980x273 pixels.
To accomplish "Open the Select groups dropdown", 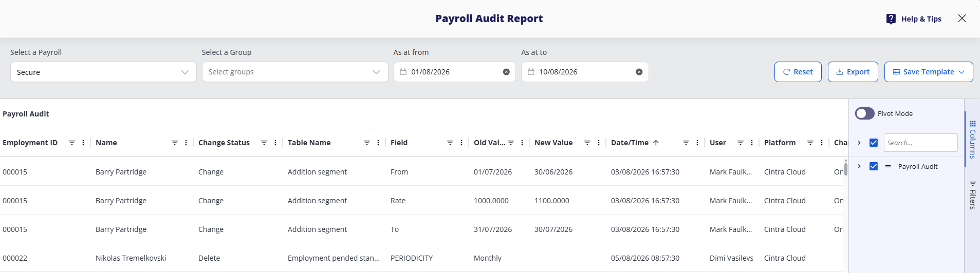I will (x=295, y=72).
